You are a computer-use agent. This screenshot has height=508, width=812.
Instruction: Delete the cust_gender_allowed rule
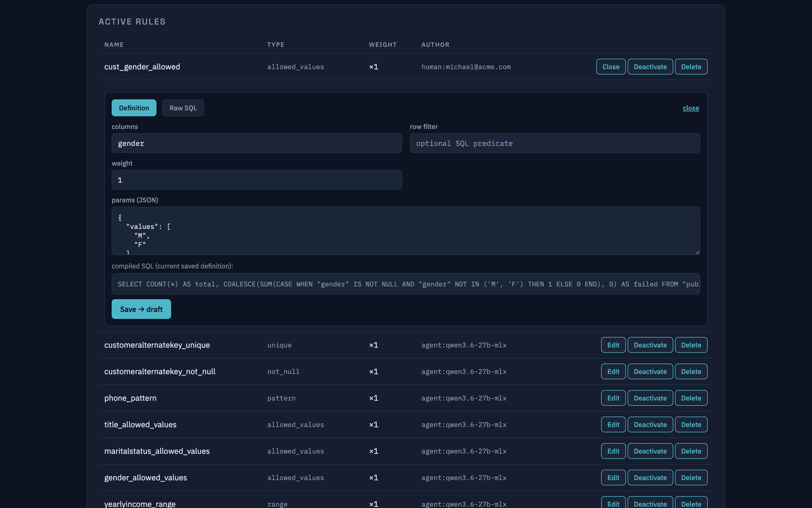click(691, 67)
